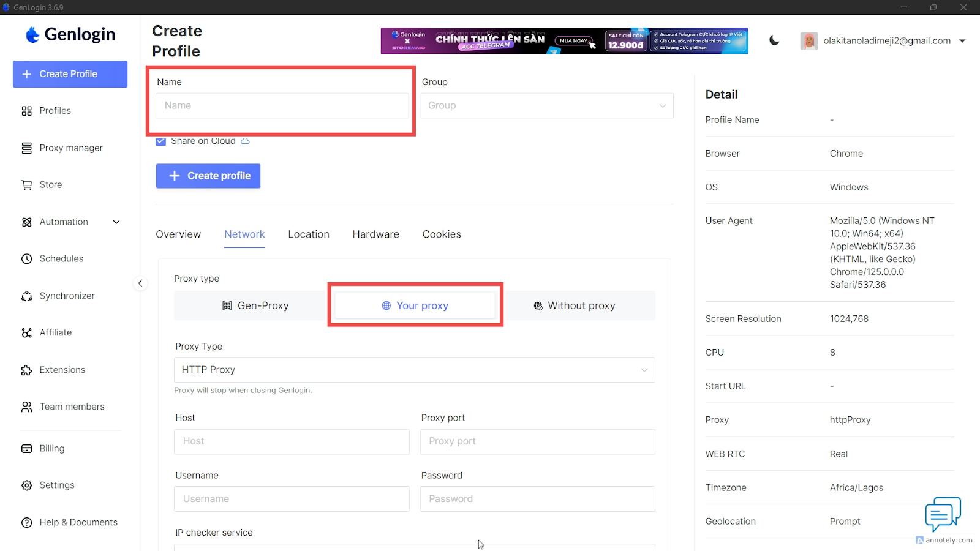The image size is (980, 551).
Task: Click the cloud icon beside Share on Cloud
Action: coord(245,141)
